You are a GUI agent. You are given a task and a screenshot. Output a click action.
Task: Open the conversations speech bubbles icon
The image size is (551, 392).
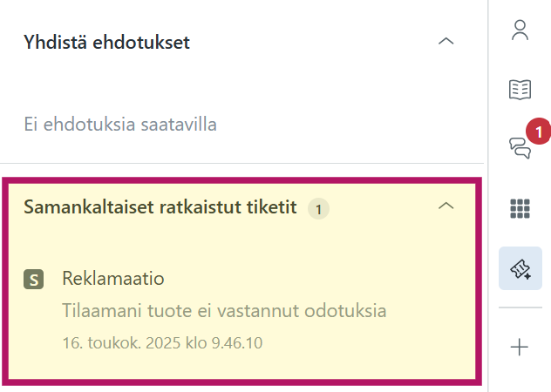click(520, 149)
